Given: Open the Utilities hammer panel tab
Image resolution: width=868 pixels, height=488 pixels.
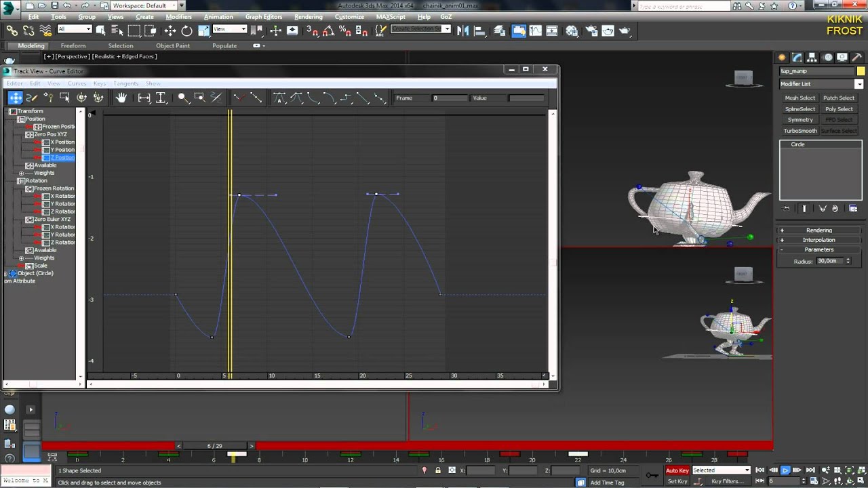Looking at the screenshot, I should coord(857,58).
